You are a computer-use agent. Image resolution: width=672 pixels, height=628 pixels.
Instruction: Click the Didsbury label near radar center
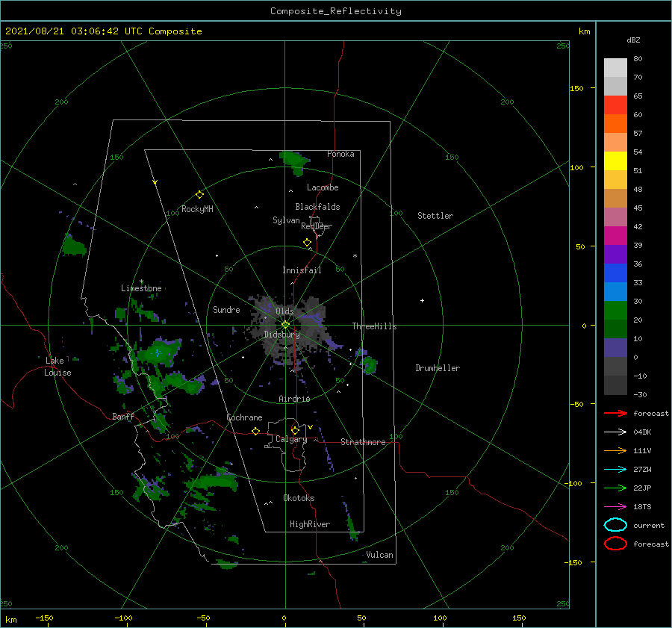(x=281, y=335)
